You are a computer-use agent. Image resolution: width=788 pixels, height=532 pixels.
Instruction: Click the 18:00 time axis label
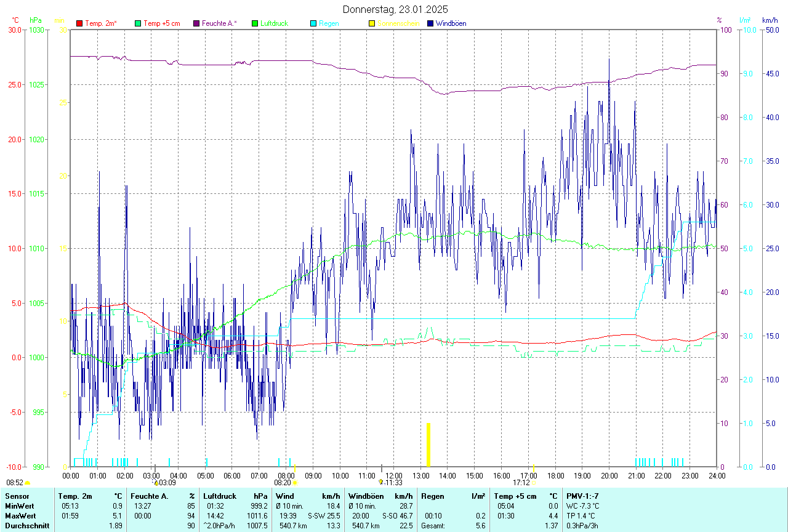click(x=555, y=475)
